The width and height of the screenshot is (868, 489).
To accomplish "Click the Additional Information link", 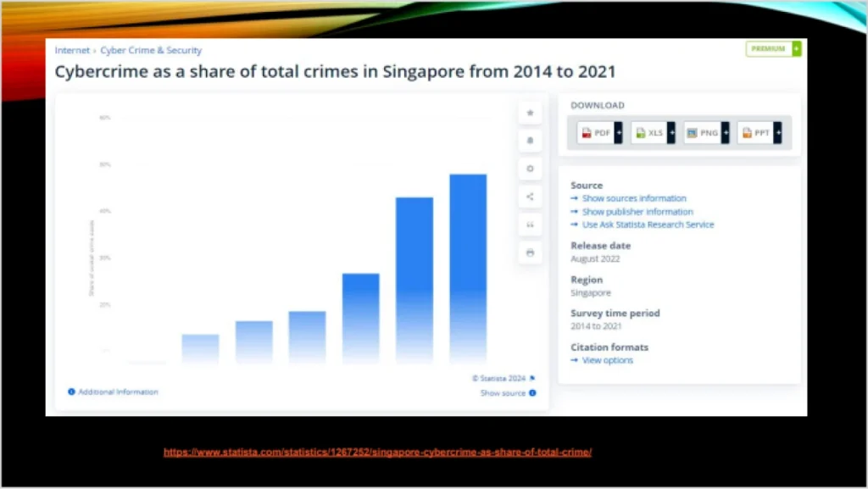I will pos(118,392).
